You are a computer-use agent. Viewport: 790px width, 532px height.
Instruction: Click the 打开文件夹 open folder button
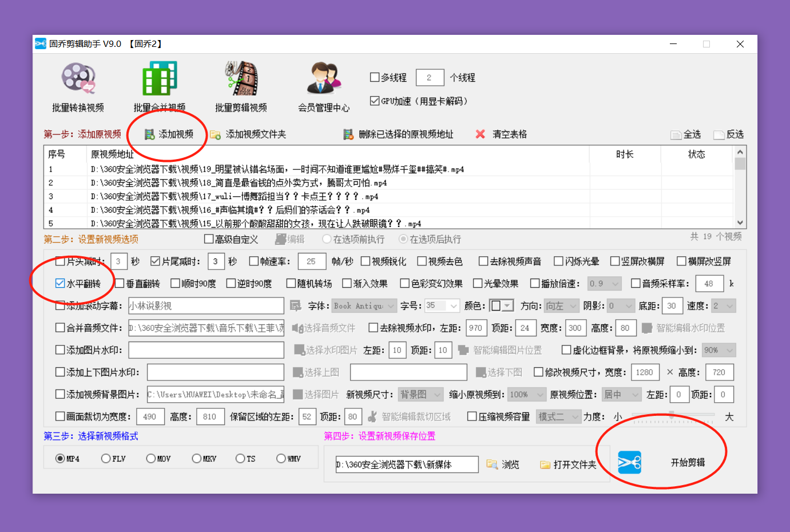568,464
